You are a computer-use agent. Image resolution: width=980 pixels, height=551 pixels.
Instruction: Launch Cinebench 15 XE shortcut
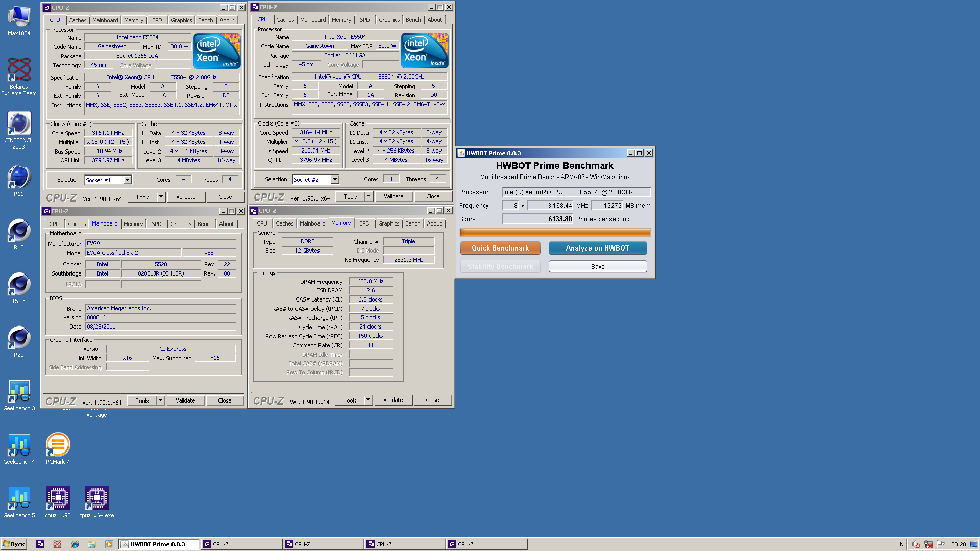click(19, 288)
